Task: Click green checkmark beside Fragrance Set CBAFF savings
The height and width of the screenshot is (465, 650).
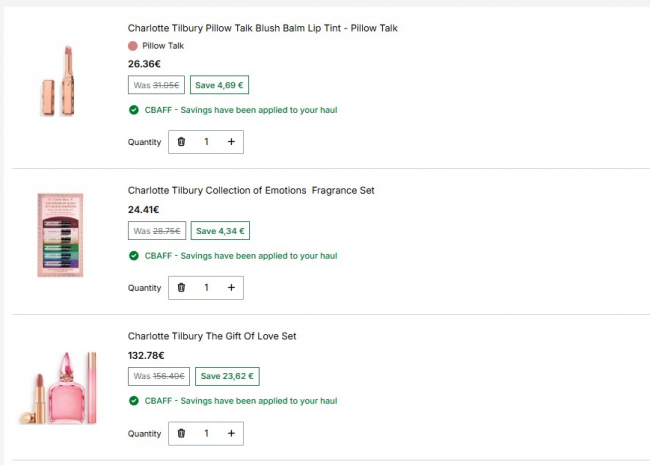Action: [133, 256]
